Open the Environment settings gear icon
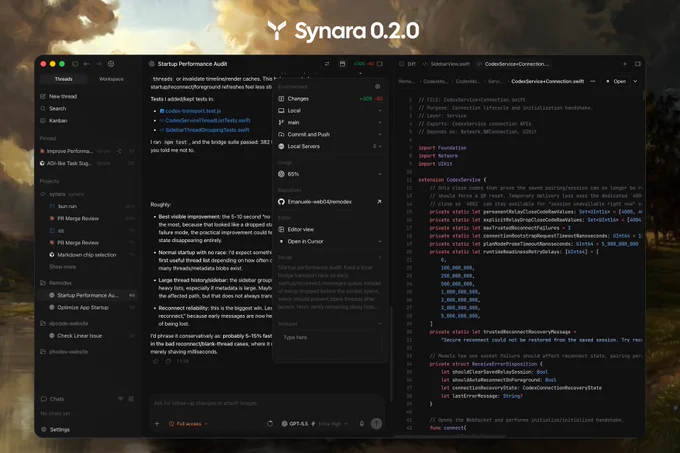Image resolution: width=680 pixels, height=453 pixels. point(378,86)
